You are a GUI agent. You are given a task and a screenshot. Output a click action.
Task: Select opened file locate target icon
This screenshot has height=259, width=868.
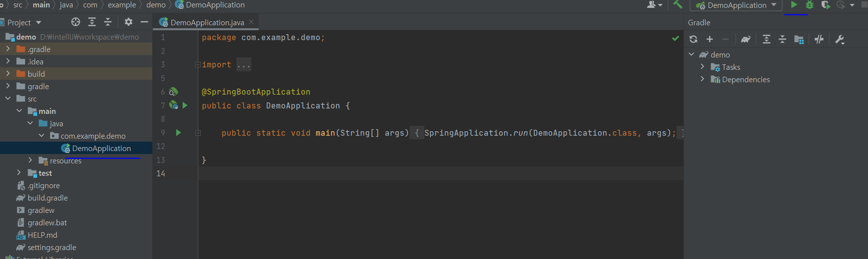coord(76,22)
